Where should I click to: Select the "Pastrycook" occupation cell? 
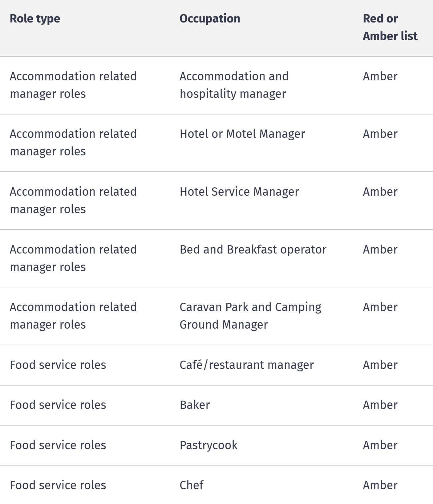tap(208, 445)
